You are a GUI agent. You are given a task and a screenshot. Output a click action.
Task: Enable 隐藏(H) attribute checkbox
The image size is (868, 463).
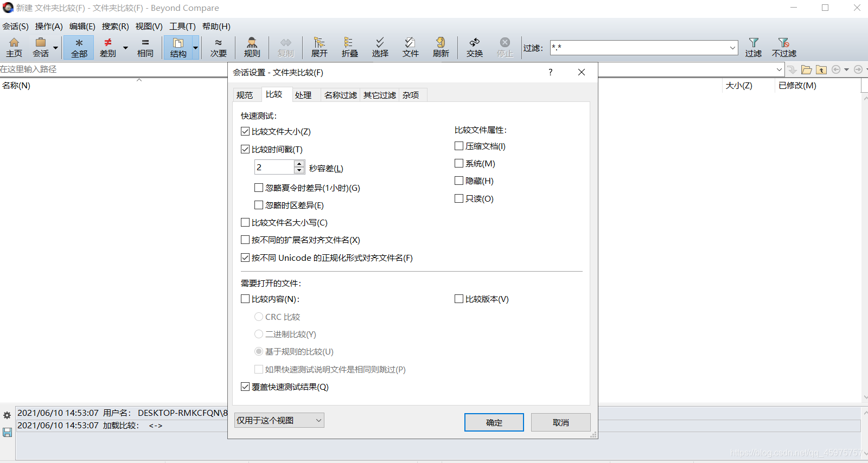pos(459,181)
